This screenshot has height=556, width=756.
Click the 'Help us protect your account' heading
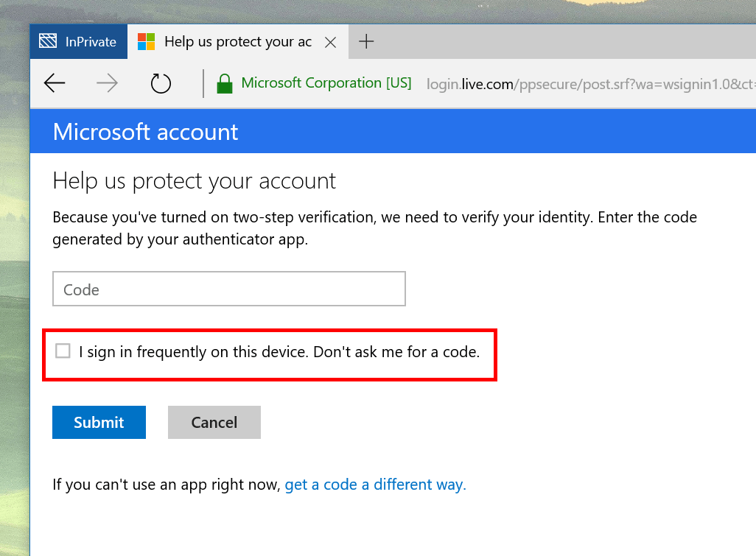pyautogui.click(x=194, y=181)
